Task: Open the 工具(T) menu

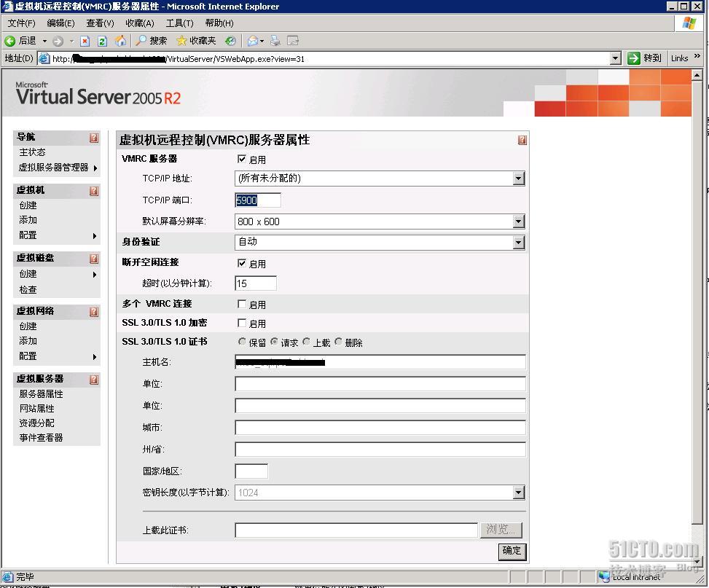Action: [x=179, y=23]
